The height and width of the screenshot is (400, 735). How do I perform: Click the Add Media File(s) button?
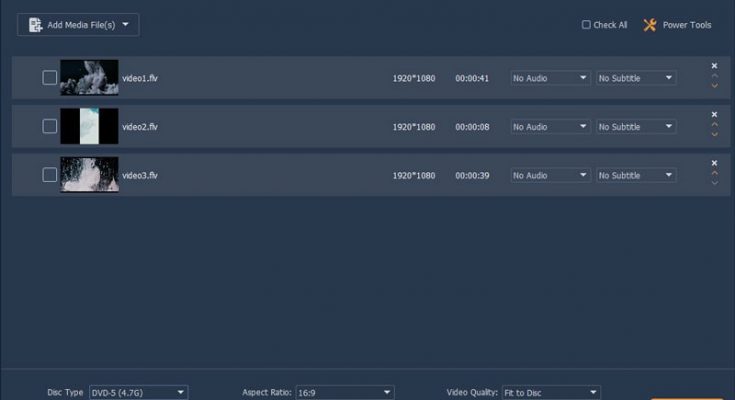coord(77,25)
